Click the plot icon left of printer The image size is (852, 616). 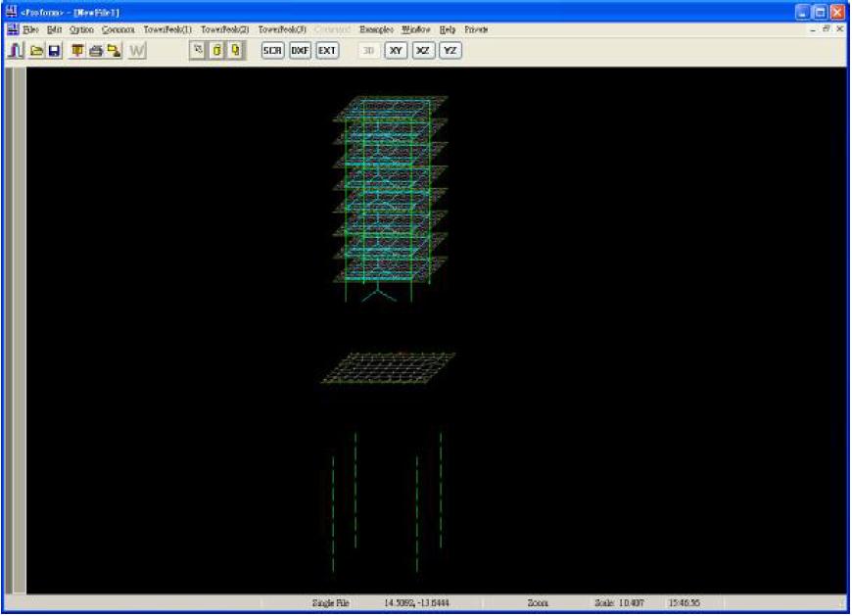[77, 50]
